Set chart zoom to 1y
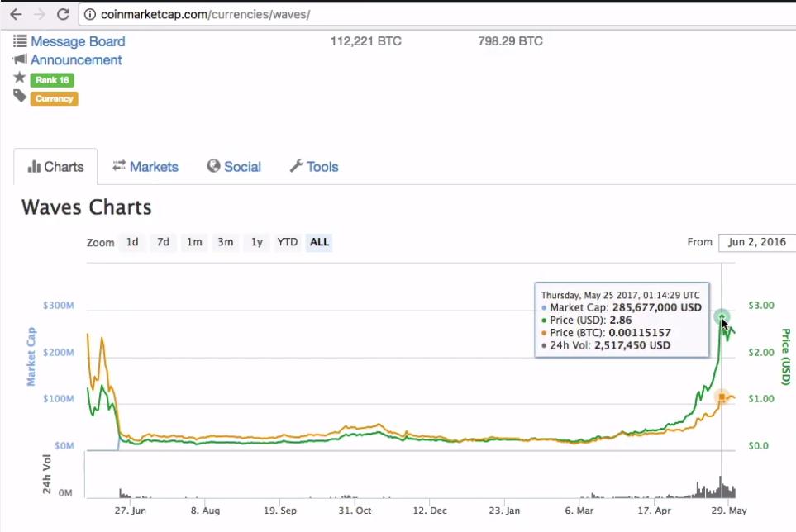796x532 pixels. (x=257, y=242)
